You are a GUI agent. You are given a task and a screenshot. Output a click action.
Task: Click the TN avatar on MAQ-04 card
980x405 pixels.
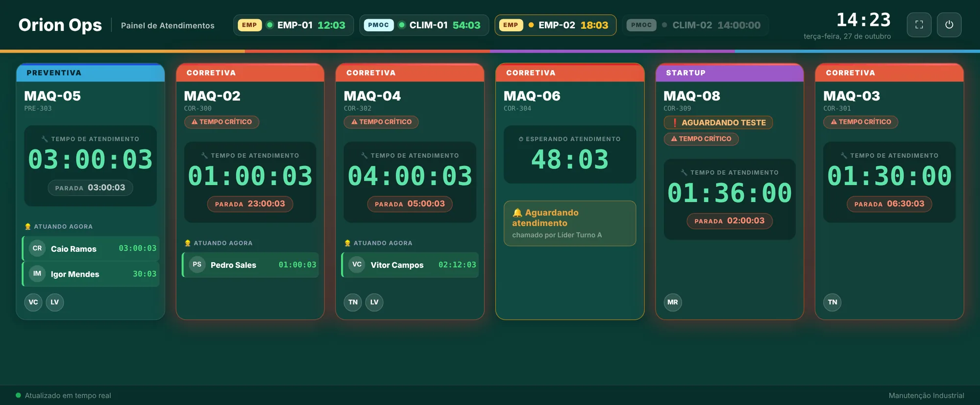coord(353,302)
